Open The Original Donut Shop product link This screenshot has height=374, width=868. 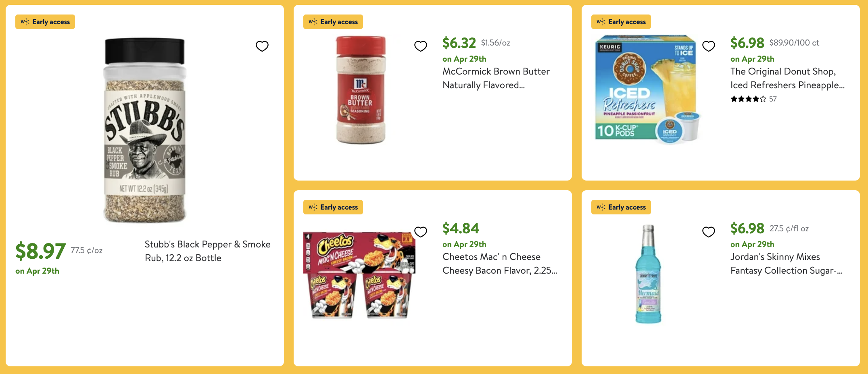pos(787,78)
